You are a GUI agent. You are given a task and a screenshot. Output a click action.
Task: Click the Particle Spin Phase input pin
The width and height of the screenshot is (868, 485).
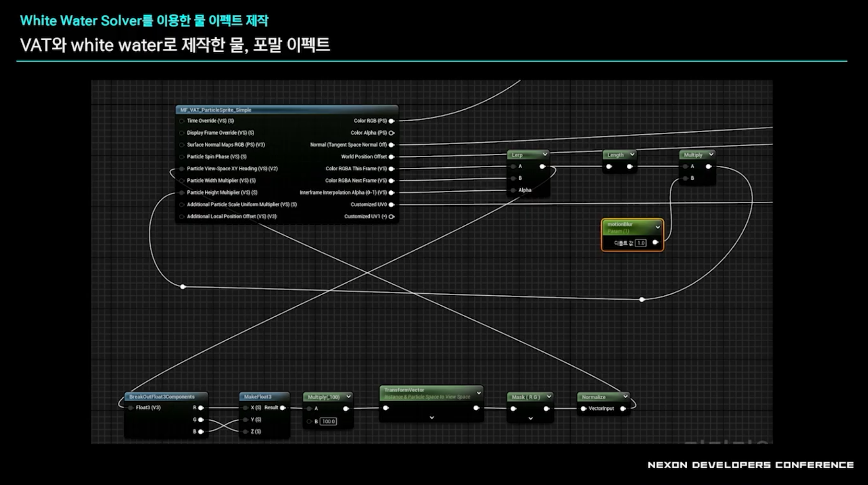[x=182, y=157]
